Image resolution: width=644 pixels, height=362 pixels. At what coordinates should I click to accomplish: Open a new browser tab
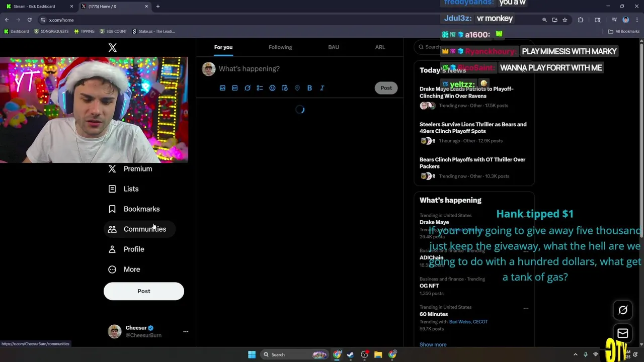coord(157,7)
